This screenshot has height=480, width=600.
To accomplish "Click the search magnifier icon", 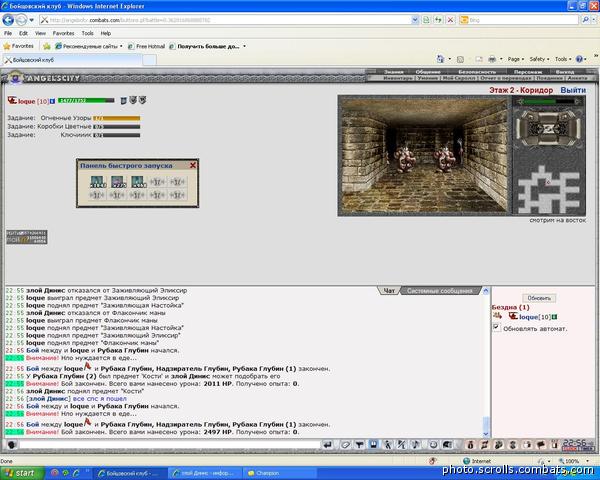I will click(x=585, y=20).
